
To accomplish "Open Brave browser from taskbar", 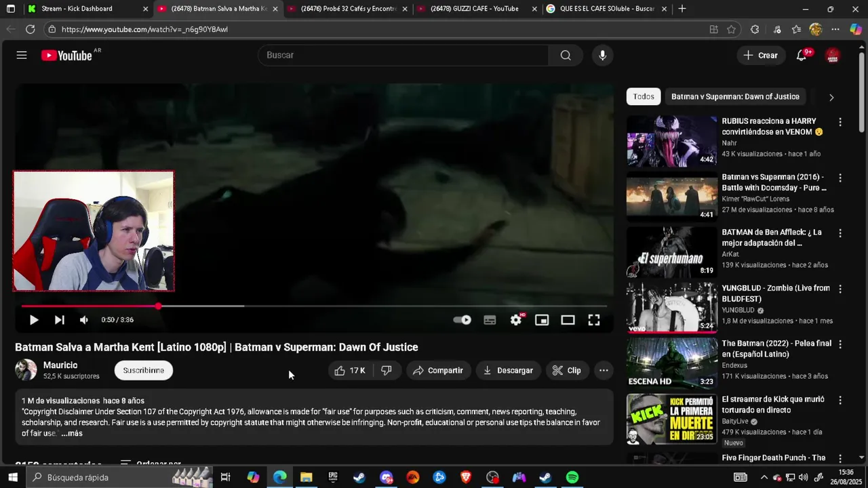I will (x=466, y=477).
